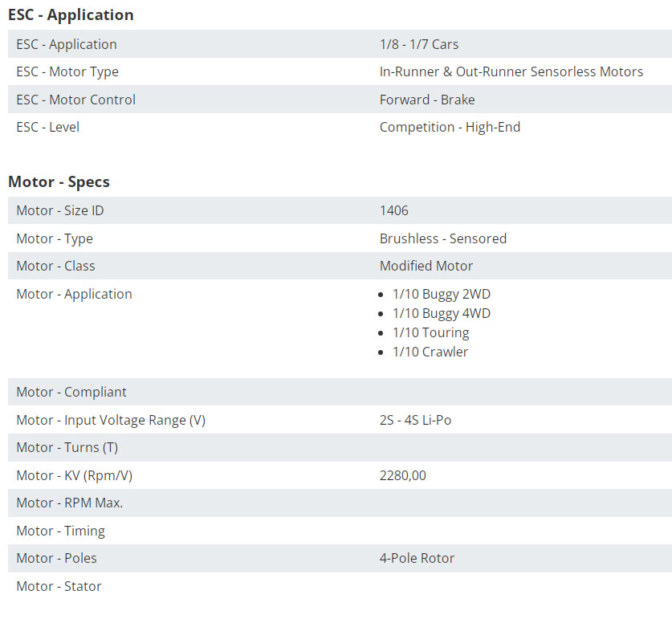Select the '1/10 Crawler' list item

coord(430,352)
